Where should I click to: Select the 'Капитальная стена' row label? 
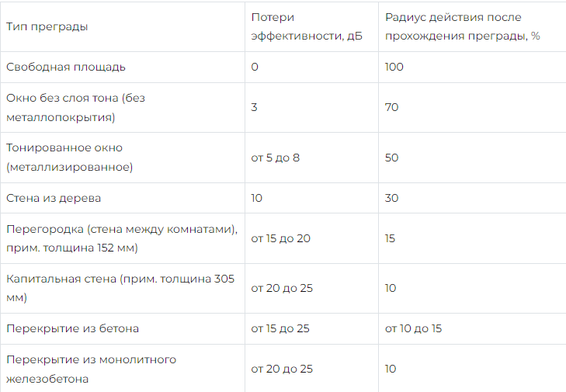coord(120,288)
